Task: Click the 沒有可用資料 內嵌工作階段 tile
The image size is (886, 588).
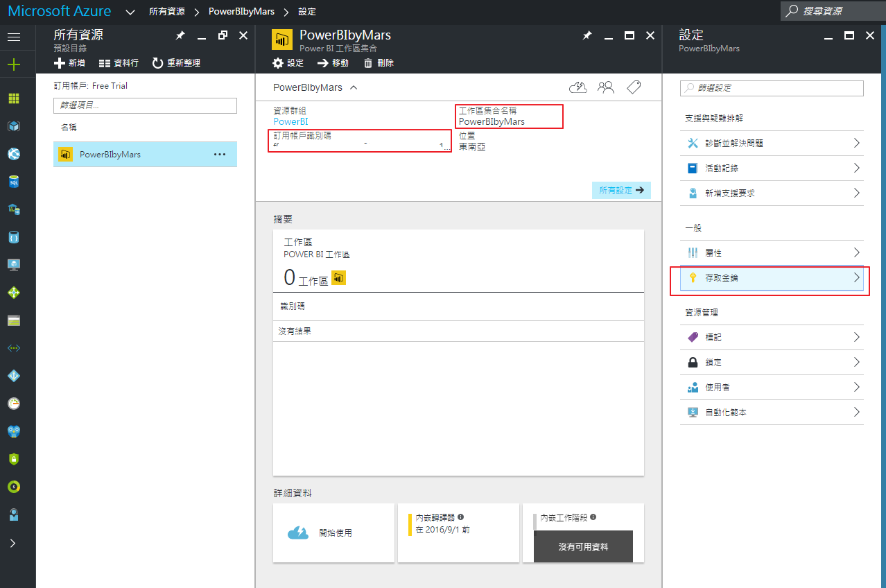Action: tap(583, 533)
